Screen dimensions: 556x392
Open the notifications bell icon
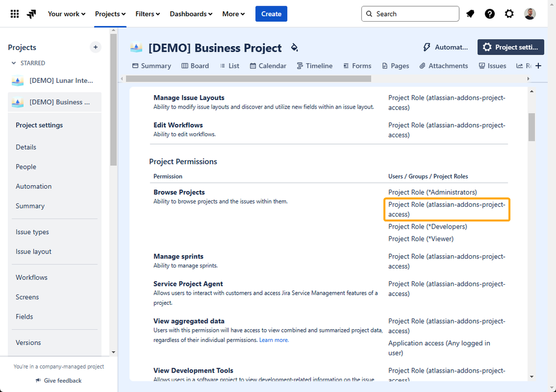tap(470, 14)
